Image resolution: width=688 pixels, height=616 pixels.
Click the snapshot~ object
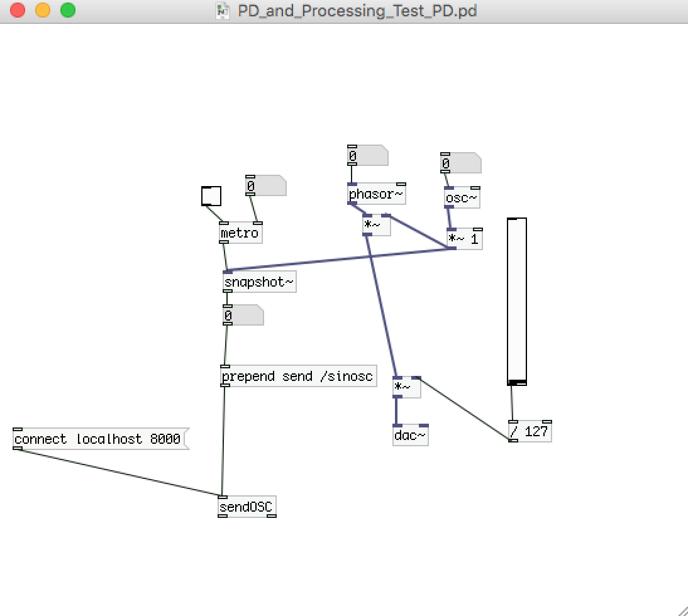(x=260, y=282)
